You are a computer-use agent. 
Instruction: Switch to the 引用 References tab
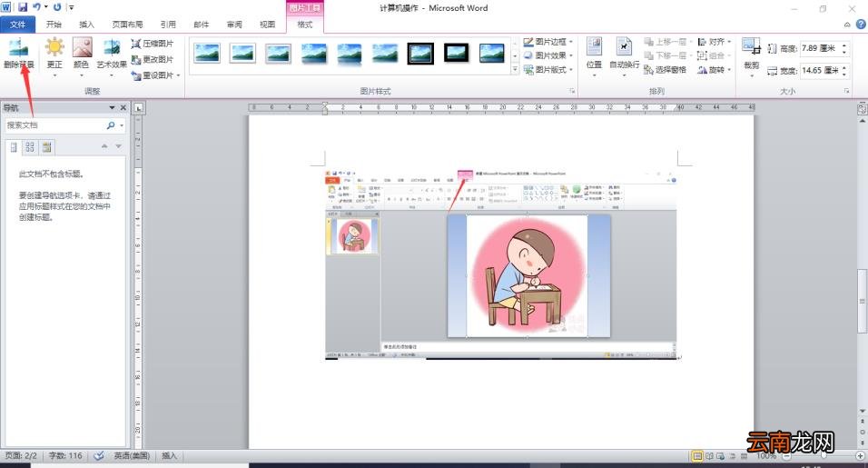[x=168, y=25]
